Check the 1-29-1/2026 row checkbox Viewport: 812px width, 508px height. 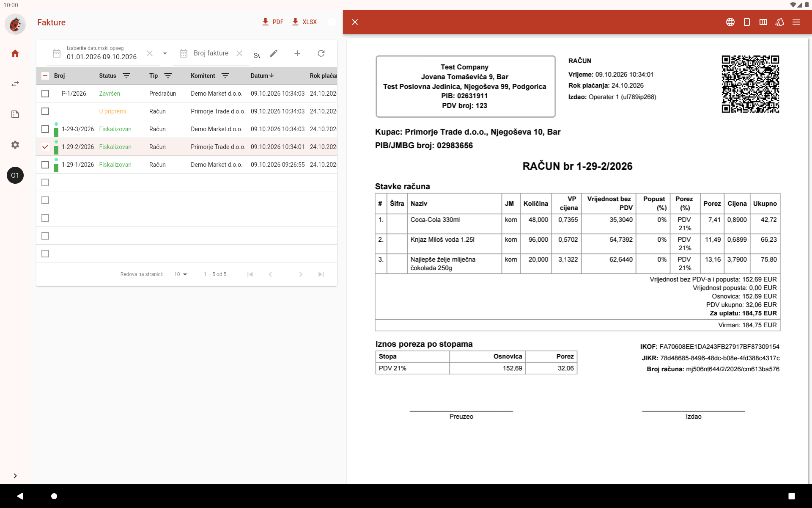pos(45,165)
